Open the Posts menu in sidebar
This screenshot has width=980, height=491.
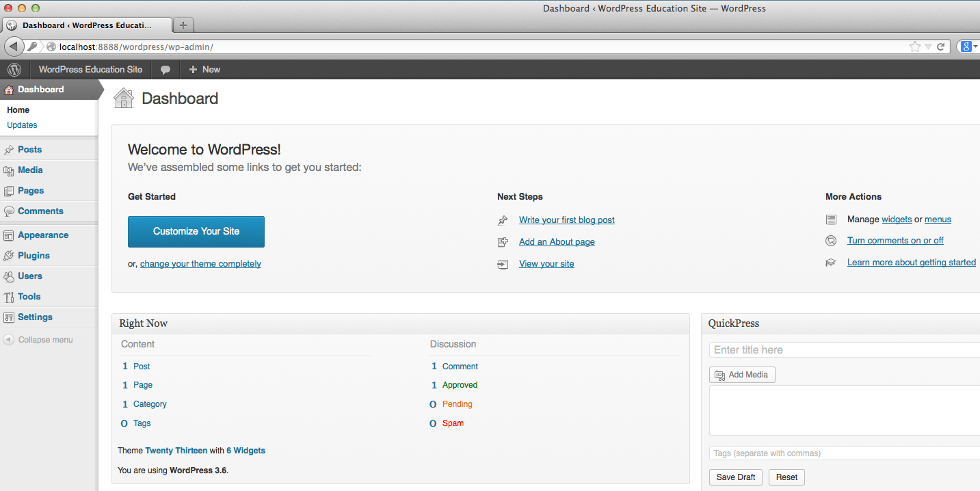coord(30,150)
